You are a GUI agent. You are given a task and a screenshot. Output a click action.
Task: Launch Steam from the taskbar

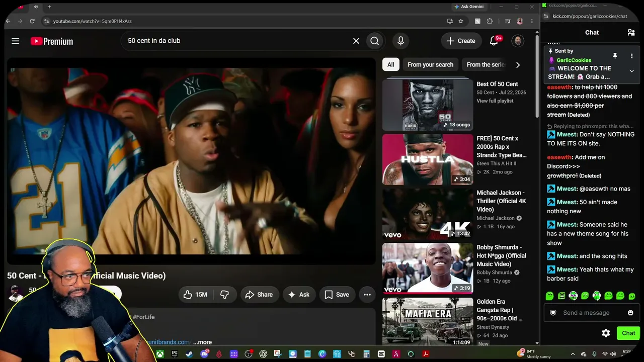click(189, 354)
